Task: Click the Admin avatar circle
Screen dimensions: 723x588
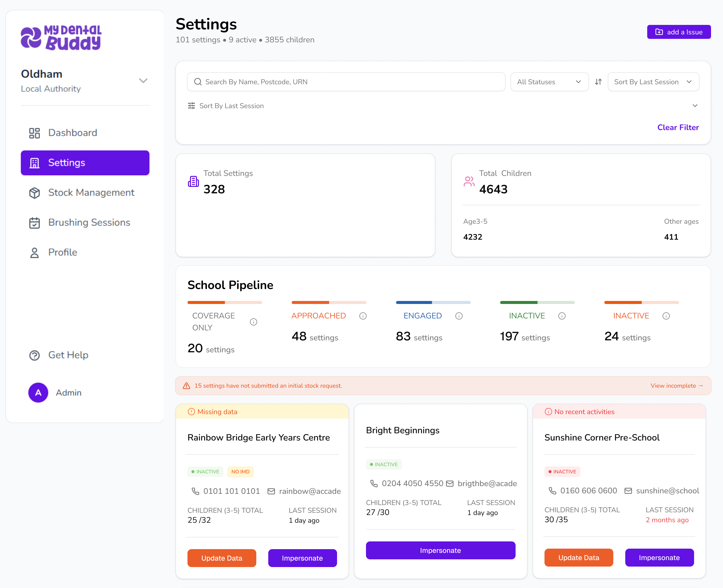Action: click(38, 393)
